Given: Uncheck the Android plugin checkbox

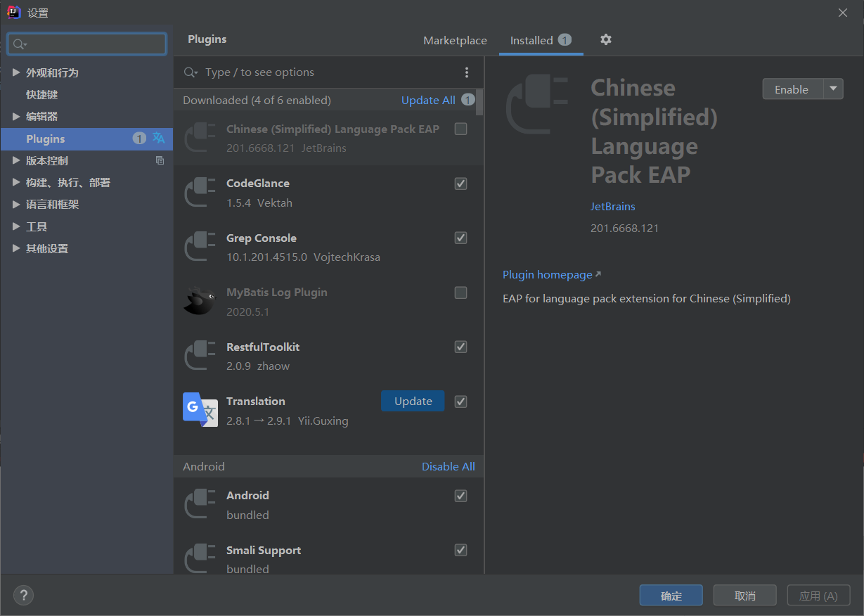Looking at the screenshot, I should click(460, 496).
